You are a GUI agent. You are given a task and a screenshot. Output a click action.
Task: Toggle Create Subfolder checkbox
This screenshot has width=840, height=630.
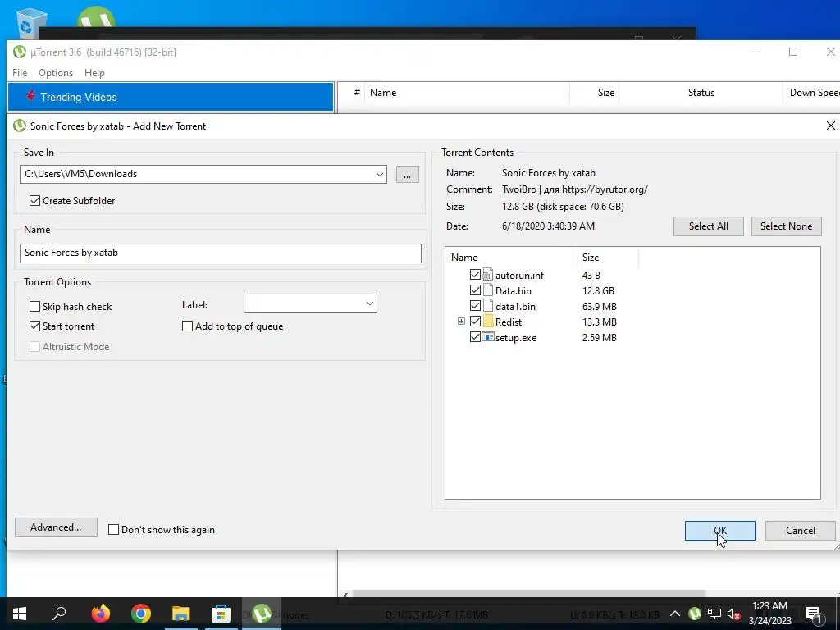click(x=34, y=201)
